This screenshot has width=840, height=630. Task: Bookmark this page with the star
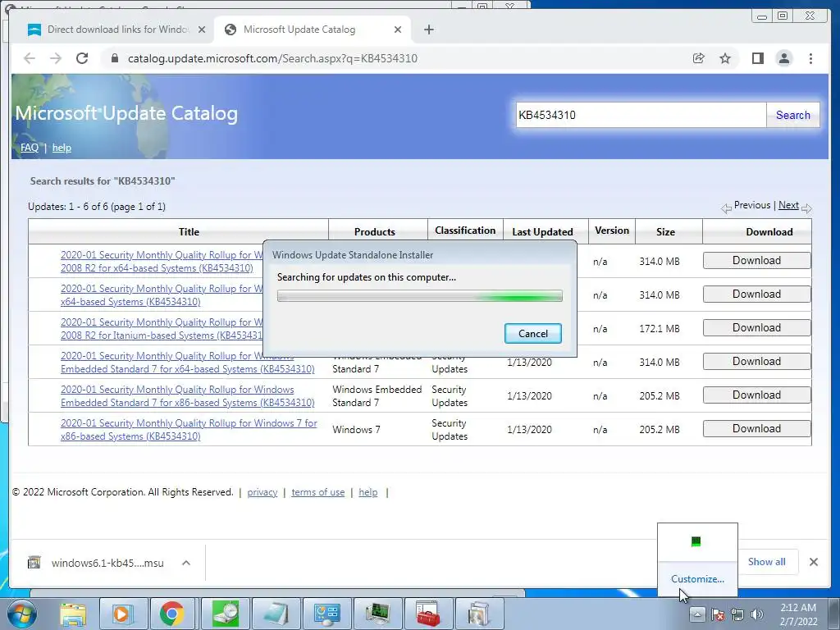[725, 58]
